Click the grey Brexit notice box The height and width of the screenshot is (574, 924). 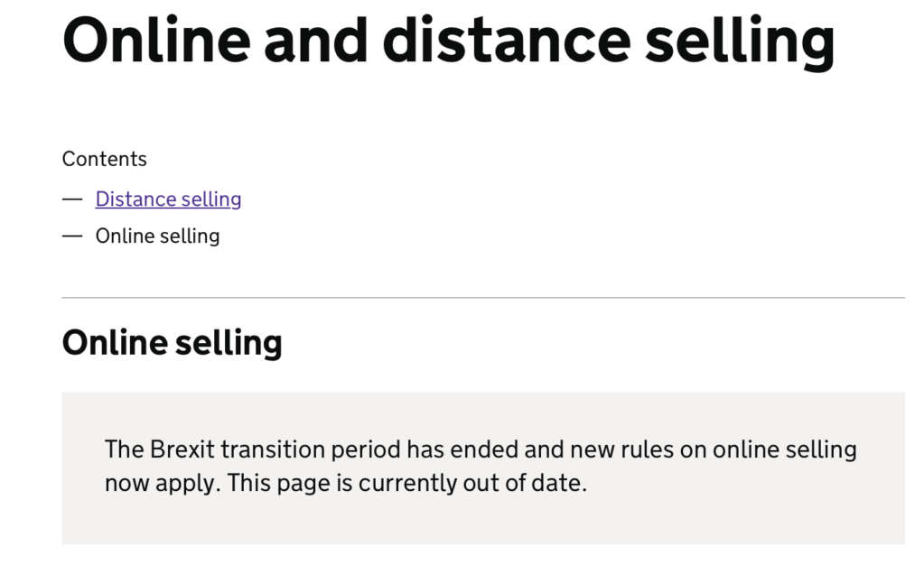pyautogui.click(x=482, y=519)
